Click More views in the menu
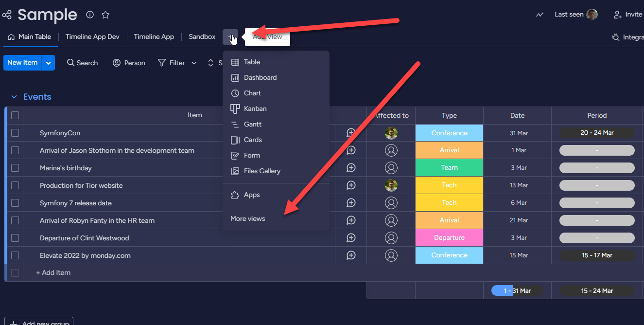This screenshot has height=325, width=644. point(248,218)
